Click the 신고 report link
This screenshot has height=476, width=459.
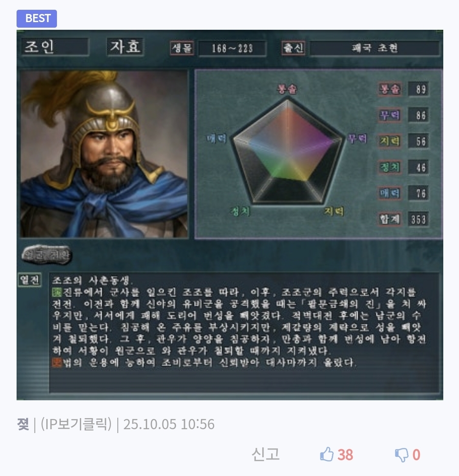[x=266, y=454]
